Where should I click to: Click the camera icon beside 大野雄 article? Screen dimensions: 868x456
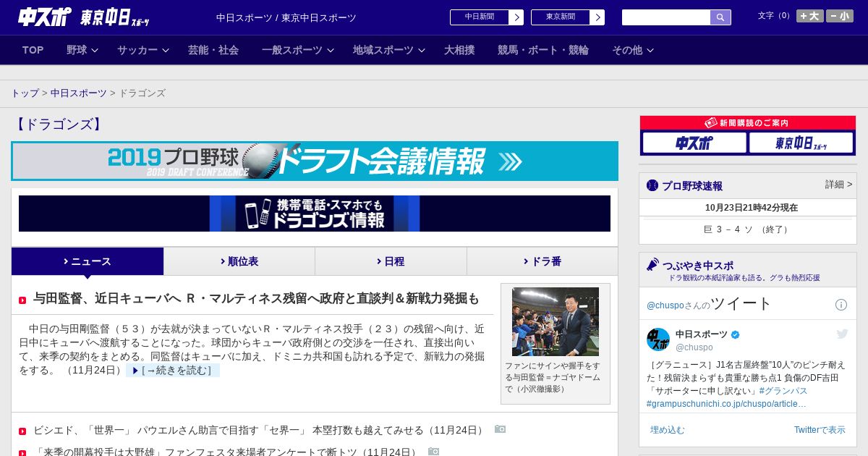434,451
